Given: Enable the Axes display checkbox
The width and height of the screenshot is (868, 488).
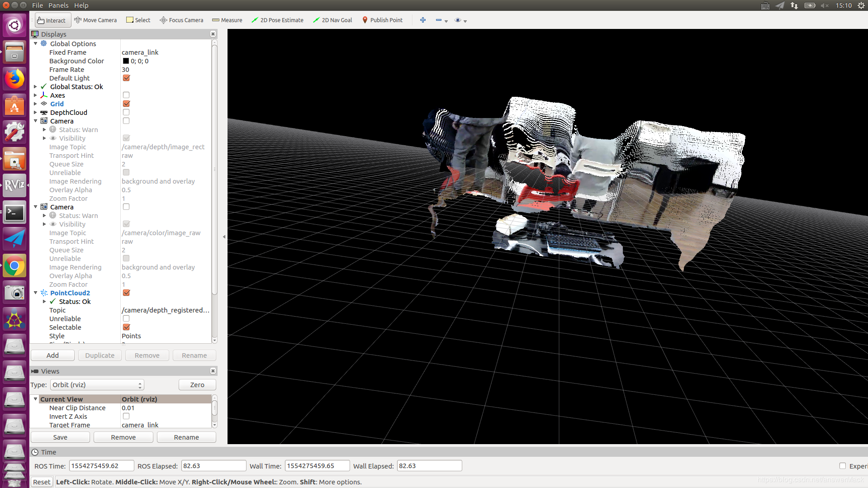Looking at the screenshot, I should 126,95.
